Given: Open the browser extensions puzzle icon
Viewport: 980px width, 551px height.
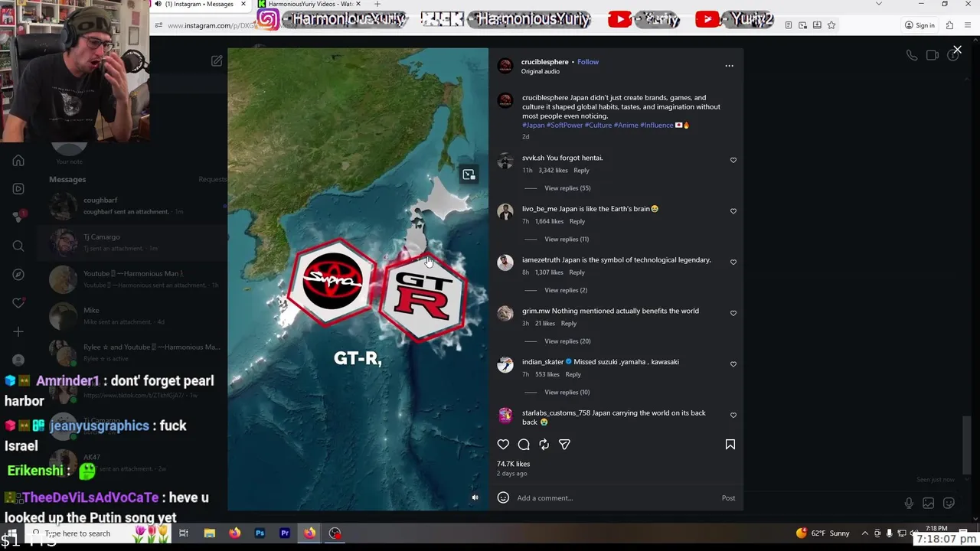Looking at the screenshot, I should pos(949,25).
